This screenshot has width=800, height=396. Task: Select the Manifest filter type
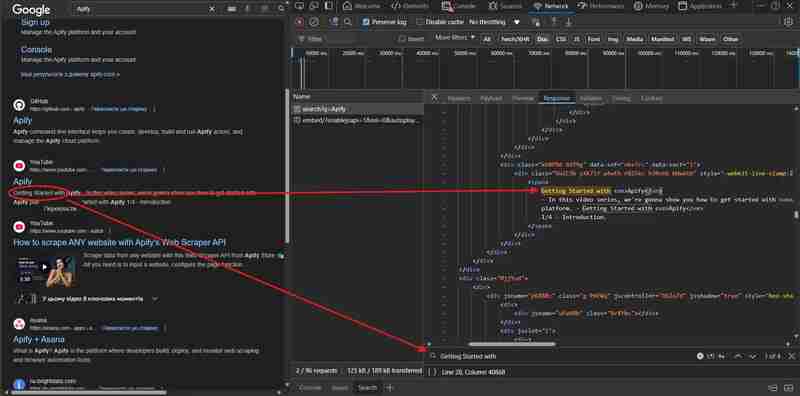coord(662,39)
